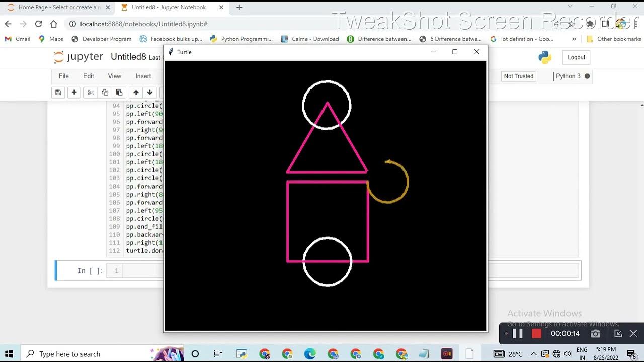Paste cells below using clipboard icon
The image size is (644, 362).
[119, 92]
